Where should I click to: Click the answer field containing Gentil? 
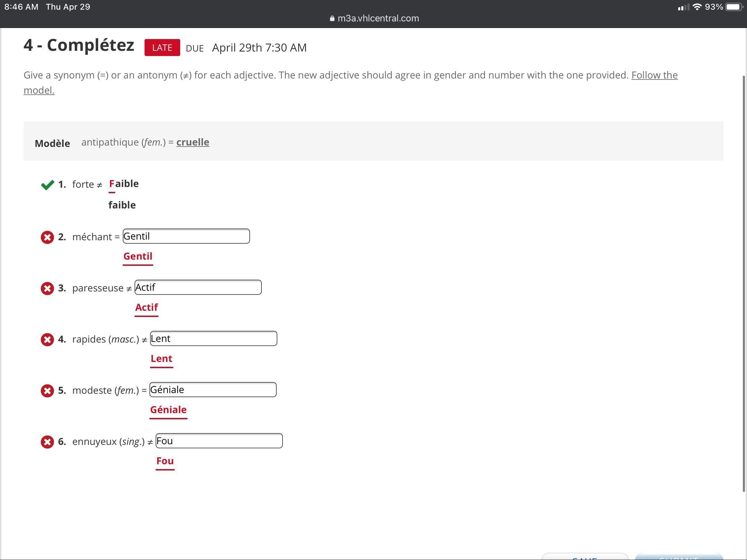pyautogui.click(x=186, y=236)
